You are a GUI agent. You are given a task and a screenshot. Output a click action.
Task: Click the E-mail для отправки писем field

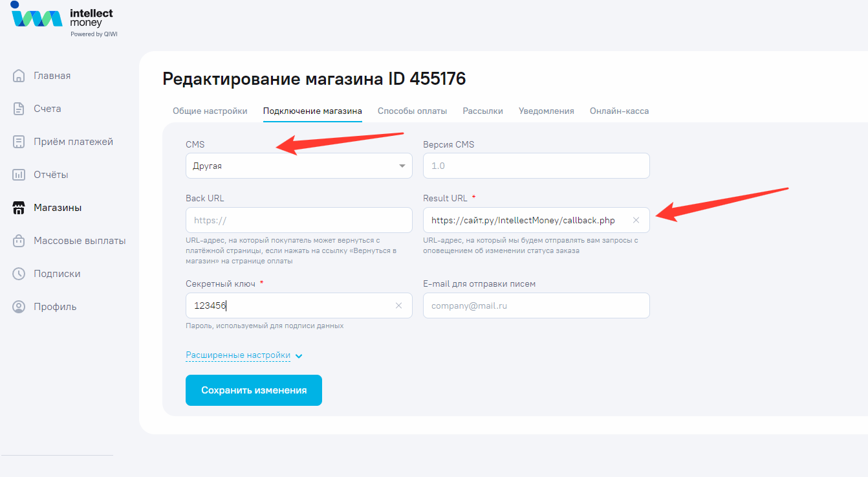click(x=536, y=305)
